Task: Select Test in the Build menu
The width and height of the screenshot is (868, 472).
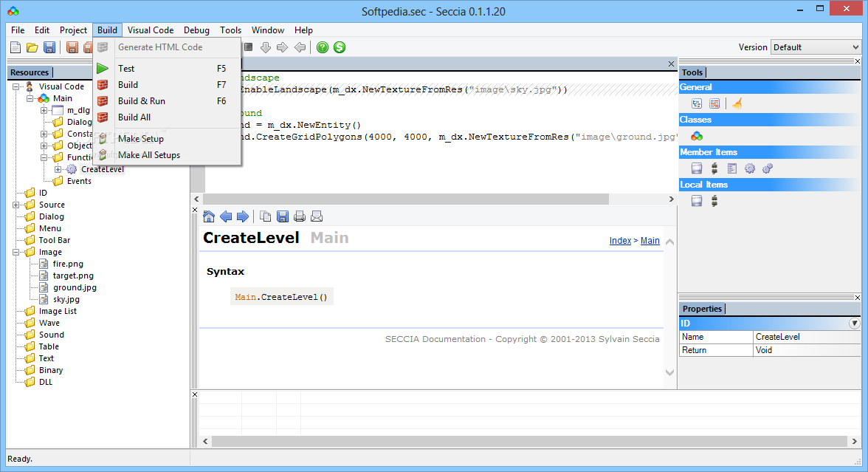Action: (x=168, y=69)
